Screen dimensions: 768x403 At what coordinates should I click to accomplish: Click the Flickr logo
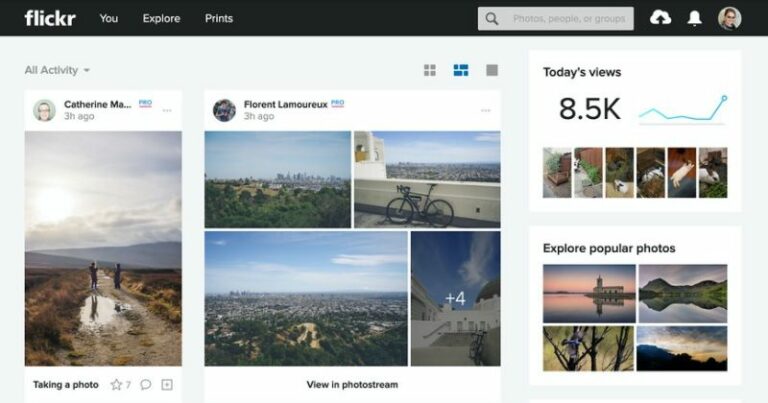(49, 18)
